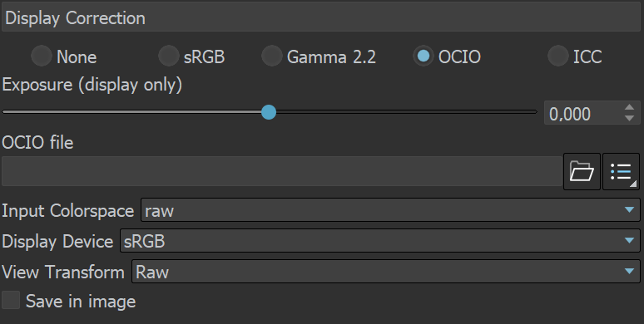
Task: Select the OCIO radio button
Action: point(424,56)
